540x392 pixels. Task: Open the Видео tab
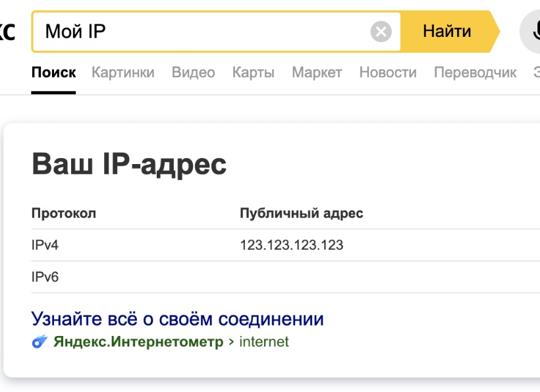(193, 72)
